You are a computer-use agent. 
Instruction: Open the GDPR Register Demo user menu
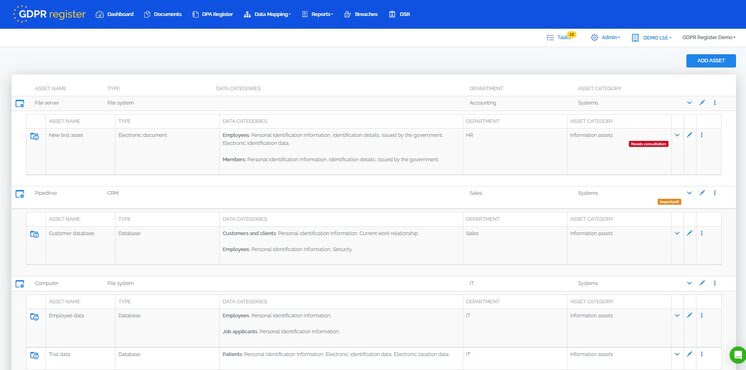(x=708, y=38)
